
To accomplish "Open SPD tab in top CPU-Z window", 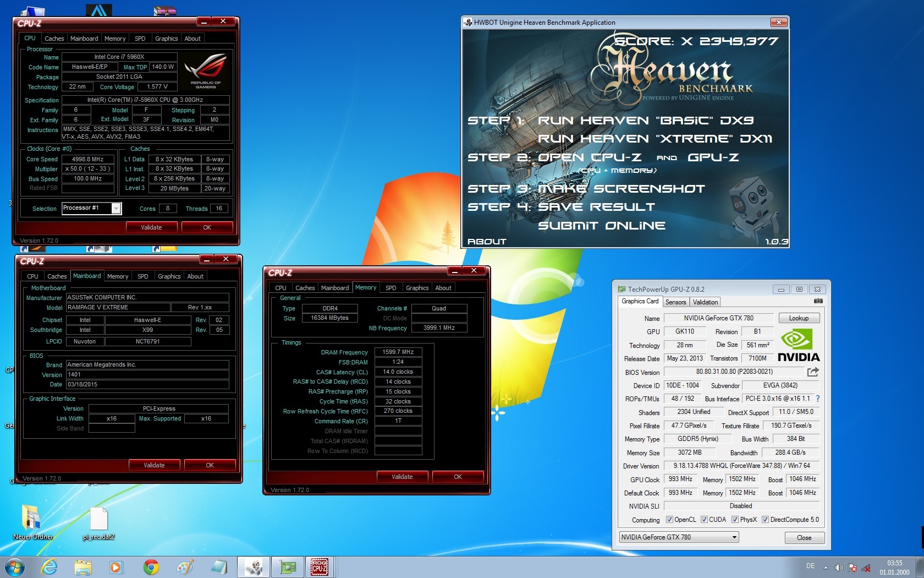I will pyautogui.click(x=140, y=39).
